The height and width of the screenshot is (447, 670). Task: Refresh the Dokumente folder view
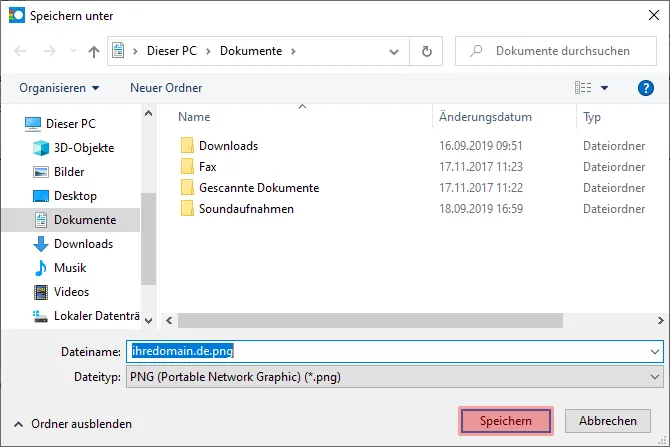[426, 51]
